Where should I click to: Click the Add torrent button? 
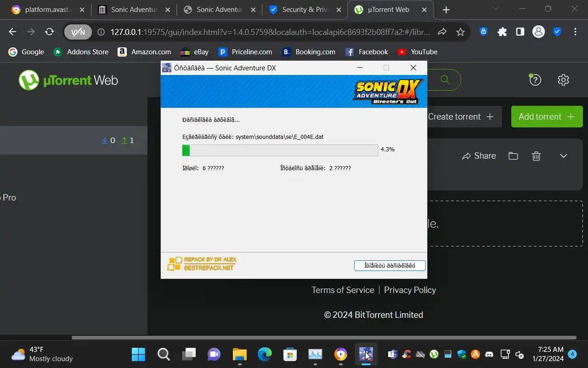[547, 117]
